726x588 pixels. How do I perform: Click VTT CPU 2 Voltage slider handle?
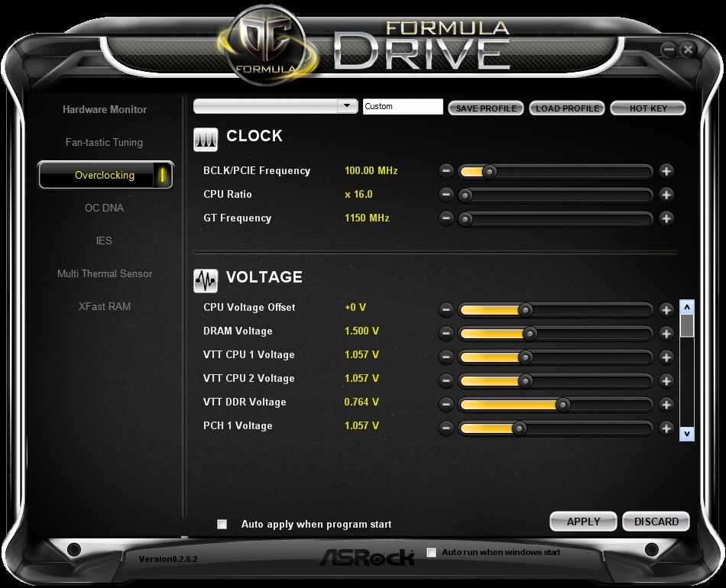tap(526, 381)
